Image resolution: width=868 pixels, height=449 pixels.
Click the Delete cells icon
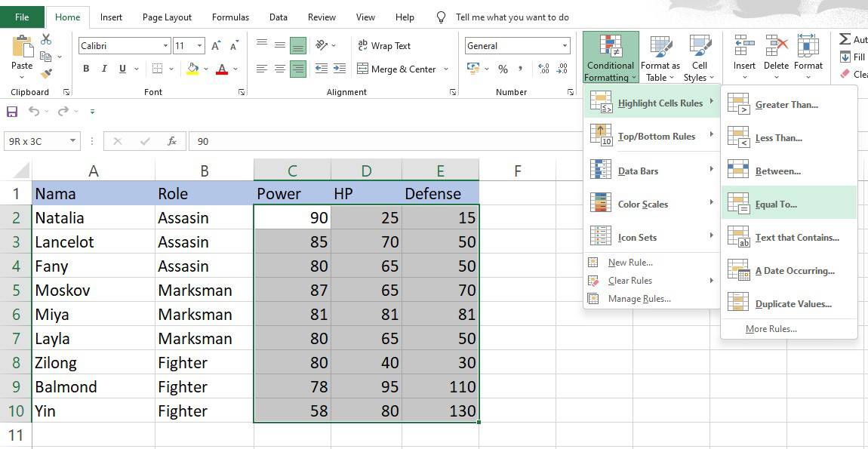coord(776,45)
